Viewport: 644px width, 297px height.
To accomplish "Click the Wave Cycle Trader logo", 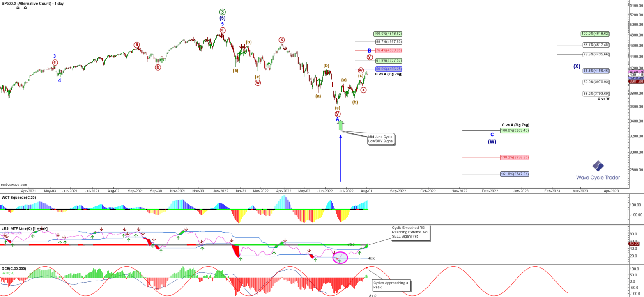I will coord(598,171).
